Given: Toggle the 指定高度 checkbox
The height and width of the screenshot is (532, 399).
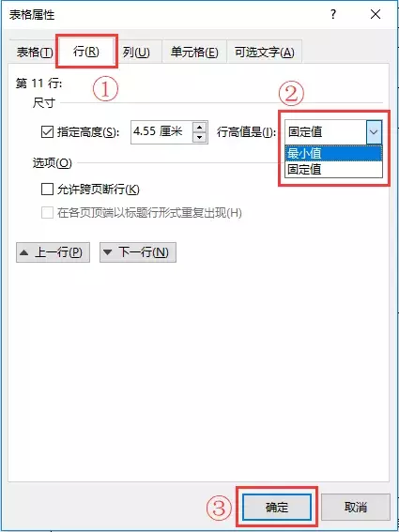Looking at the screenshot, I should (x=47, y=132).
